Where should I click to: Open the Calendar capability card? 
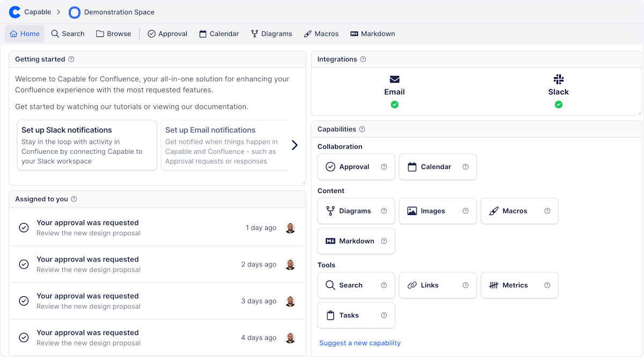click(x=438, y=167)
